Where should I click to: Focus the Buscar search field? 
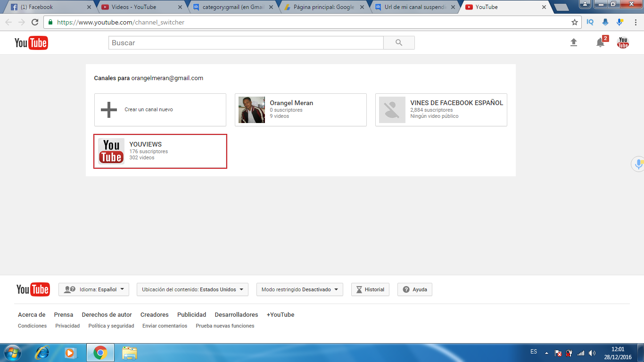click(246, 42)
